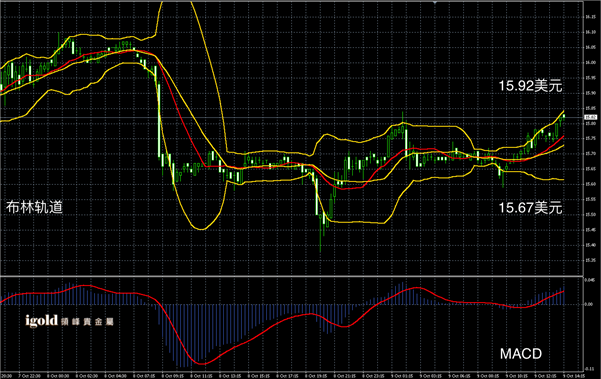This screenshot has width=601, height=379.
Task: Click the 9 Oct 01:15 time axis label
Action: 402,376
